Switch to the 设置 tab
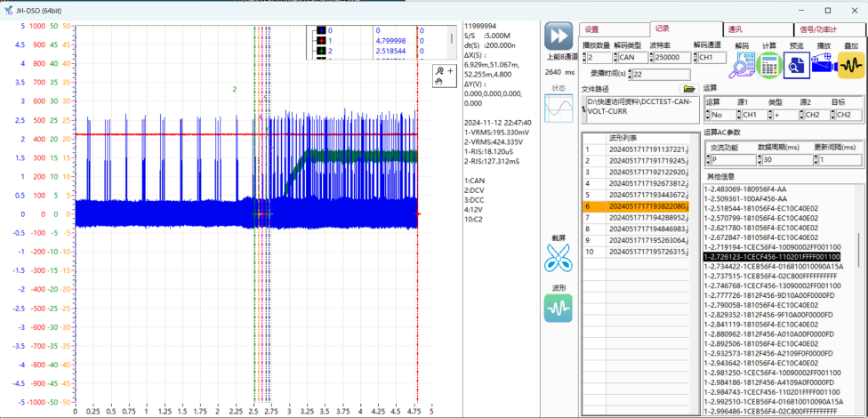This screenshot has width=868, height=418. (592, 29)
